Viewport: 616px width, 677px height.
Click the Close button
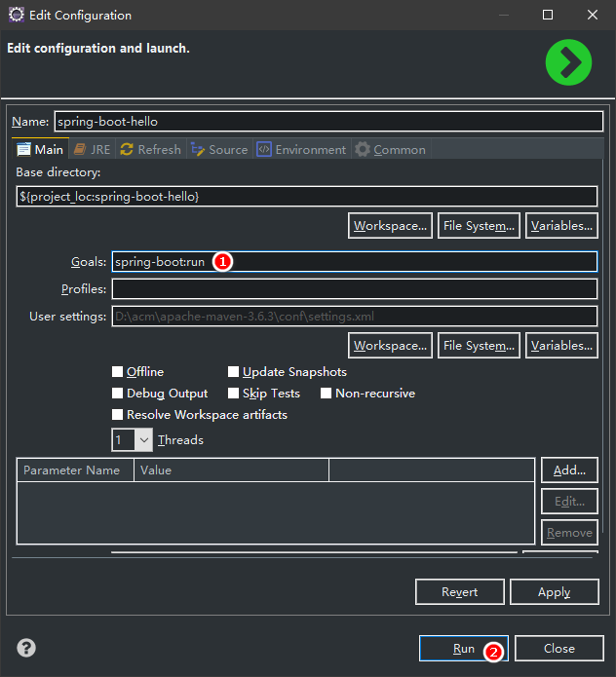558,648
